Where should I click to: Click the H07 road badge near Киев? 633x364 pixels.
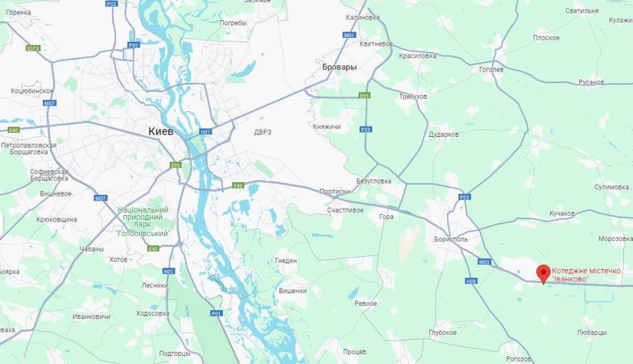(206, 132)
